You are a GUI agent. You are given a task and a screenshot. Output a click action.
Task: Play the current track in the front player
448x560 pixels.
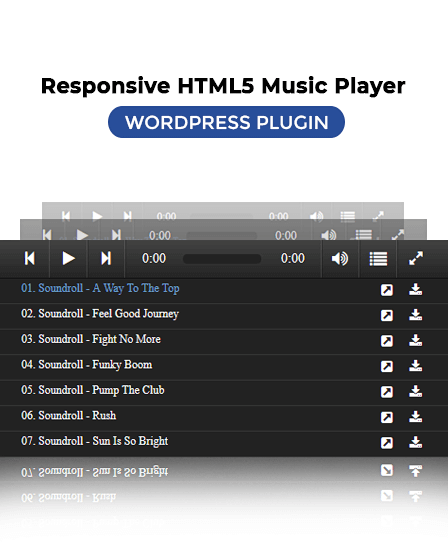68,258
